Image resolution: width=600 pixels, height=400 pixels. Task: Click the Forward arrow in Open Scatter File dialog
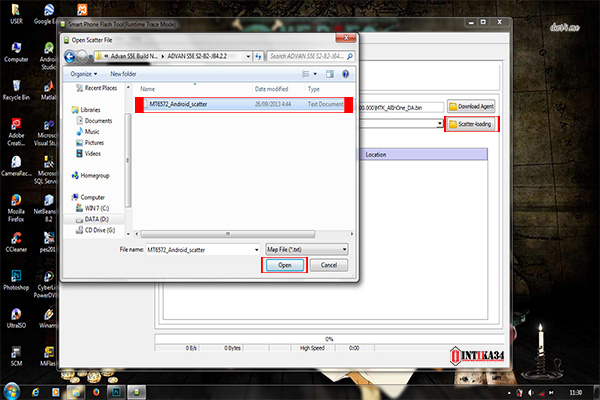click(x=82, y=57)
